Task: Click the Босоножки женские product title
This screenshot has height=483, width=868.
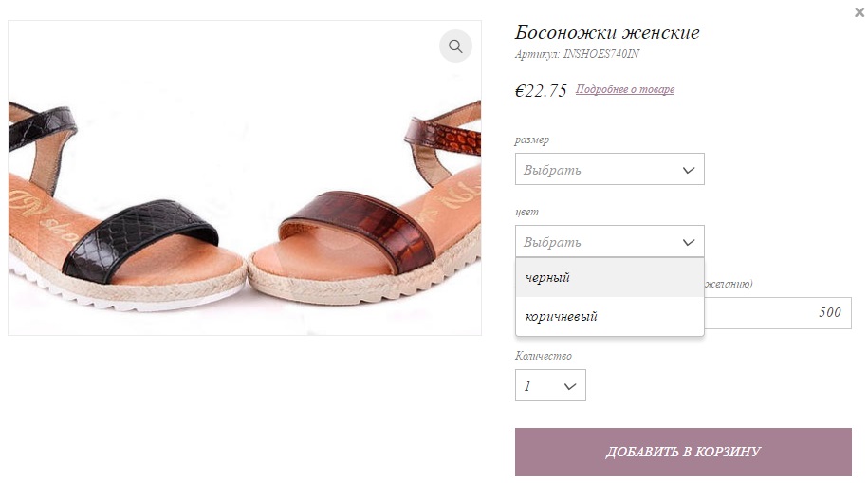Action: (607, 32)
